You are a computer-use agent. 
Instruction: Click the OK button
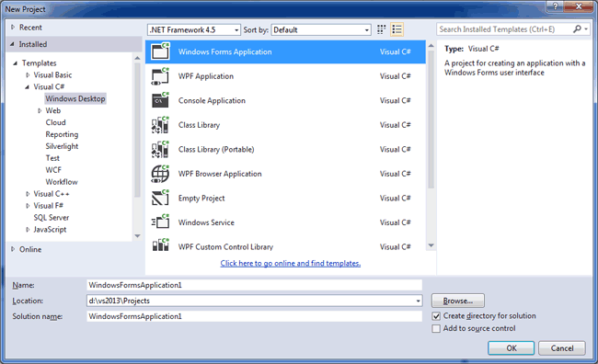[511, 348]
